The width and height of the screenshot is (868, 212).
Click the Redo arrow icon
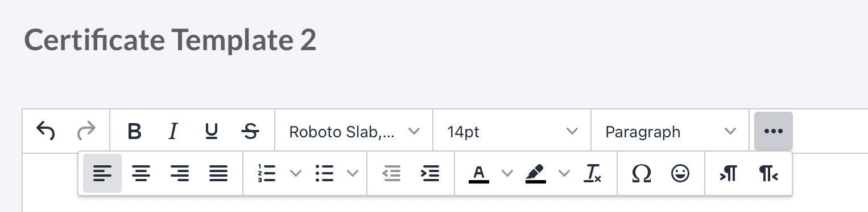[86, 131]
